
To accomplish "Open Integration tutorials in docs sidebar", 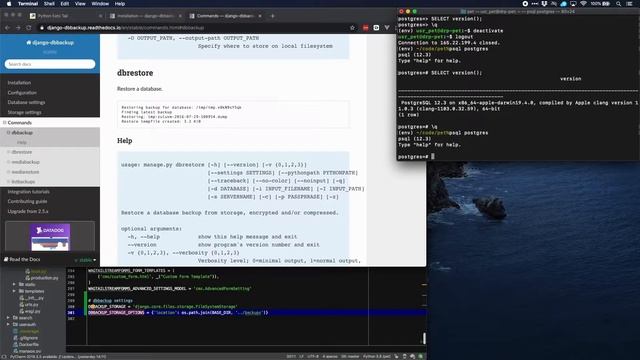I will pos(29,191).
